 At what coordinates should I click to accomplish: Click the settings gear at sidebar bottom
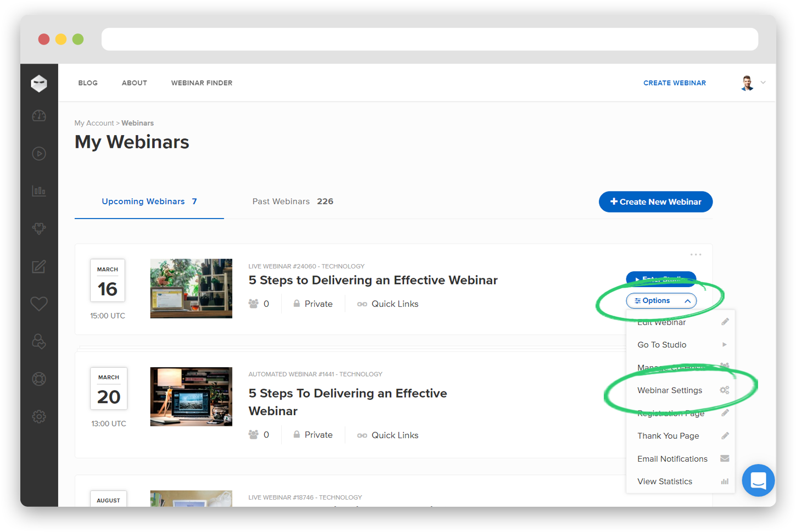coord(39,417)
